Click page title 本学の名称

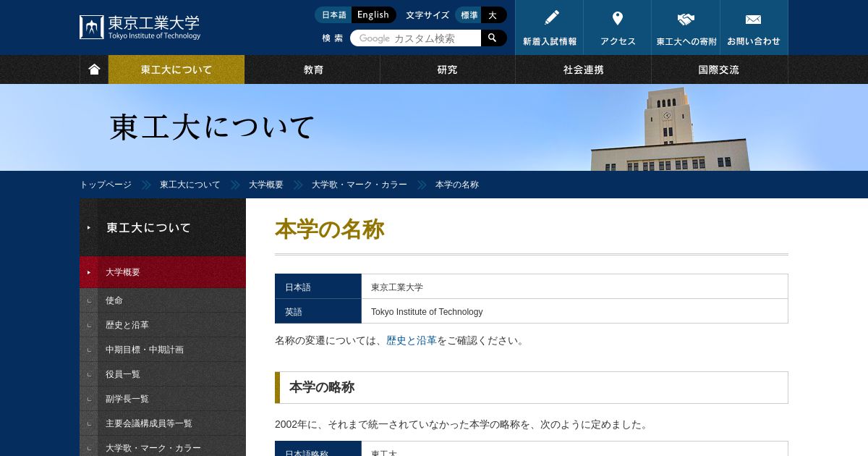(329, 229)
